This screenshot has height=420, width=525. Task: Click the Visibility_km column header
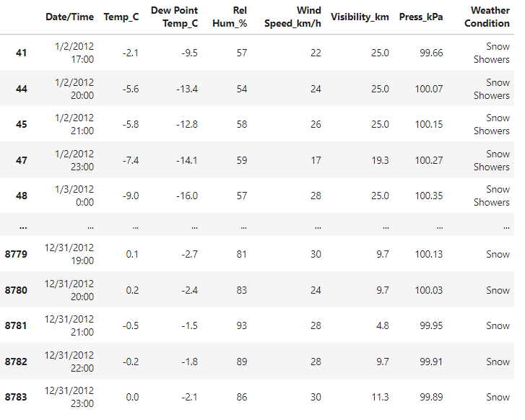(x=360, y=17)
